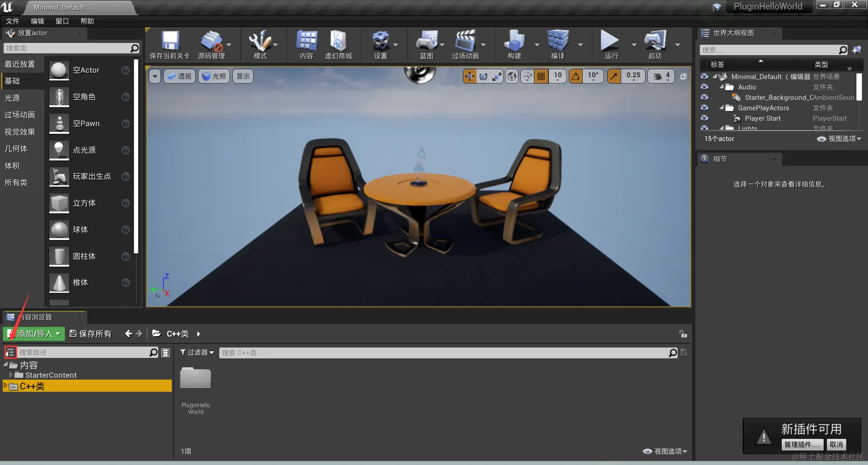This screenshot has height=465, width=868.
Task: Click the 编译 compile icon
Action: point(558,45)
